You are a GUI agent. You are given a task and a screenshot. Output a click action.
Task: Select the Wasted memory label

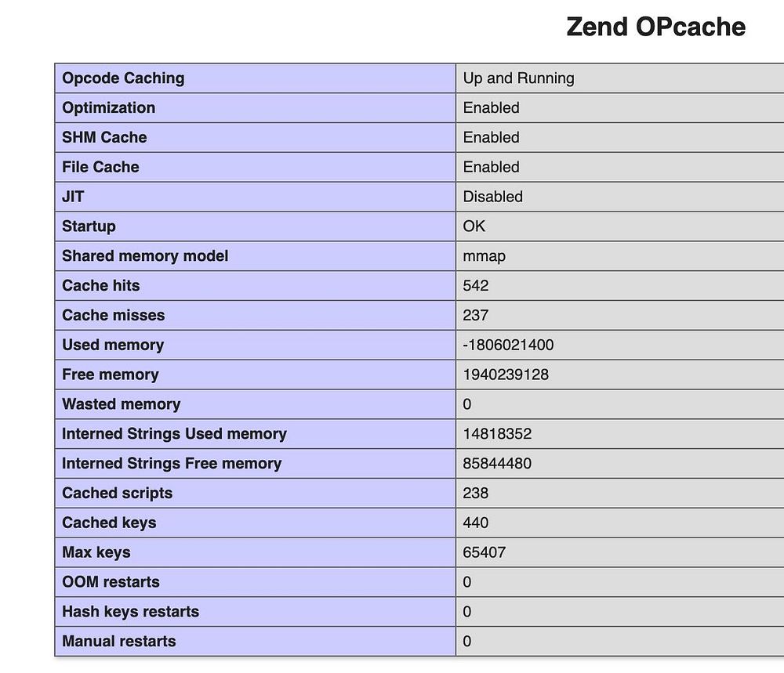121,403
